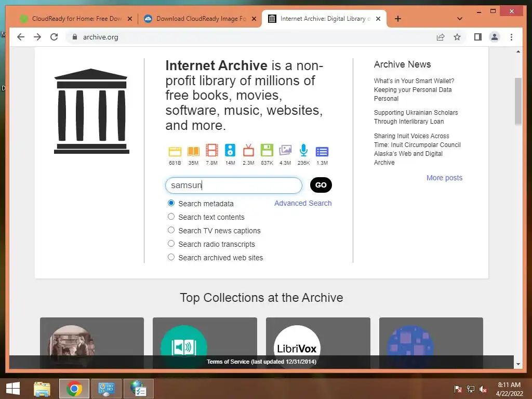Click the Archive News heading
Image resolution: width=532 pixels, height=399 pixels.
pos(403,64)
